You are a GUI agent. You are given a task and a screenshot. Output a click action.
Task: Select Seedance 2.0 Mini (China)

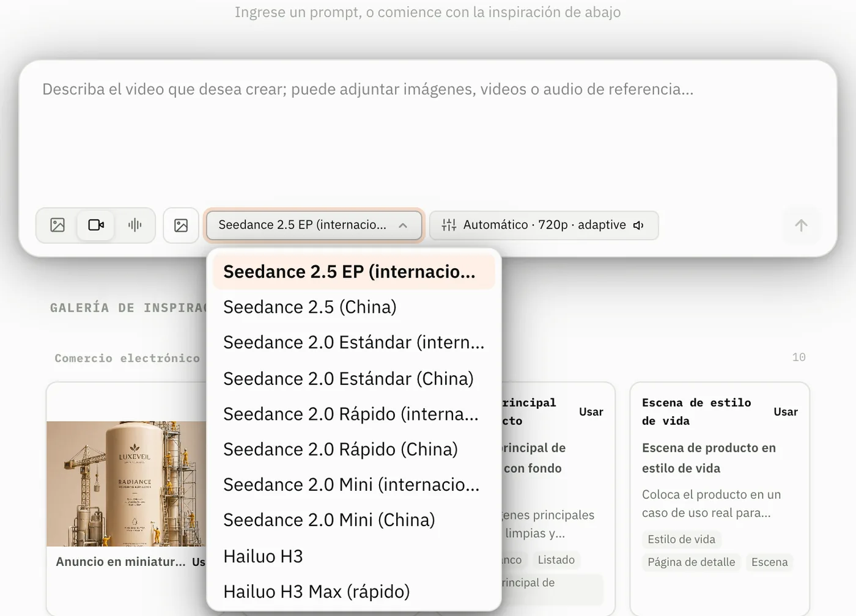coord(353,520)
